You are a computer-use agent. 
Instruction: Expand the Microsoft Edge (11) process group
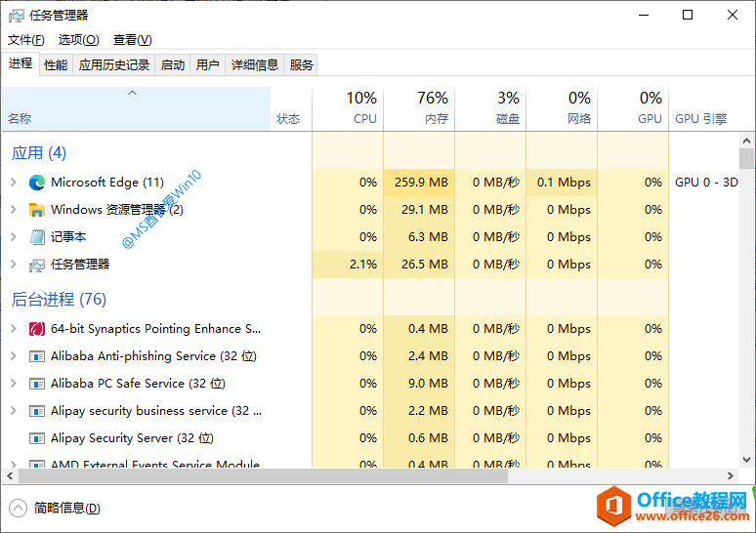click(x=14, y=183)
